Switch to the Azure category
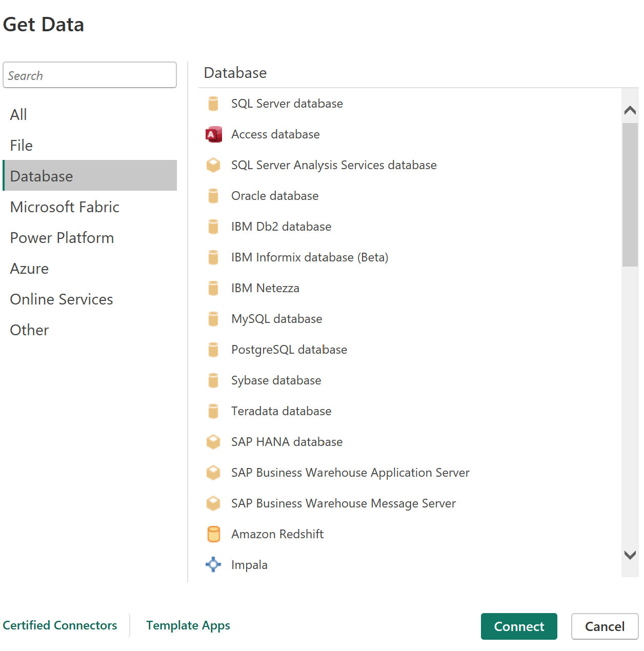644x651 pixels. pos(90,268)
